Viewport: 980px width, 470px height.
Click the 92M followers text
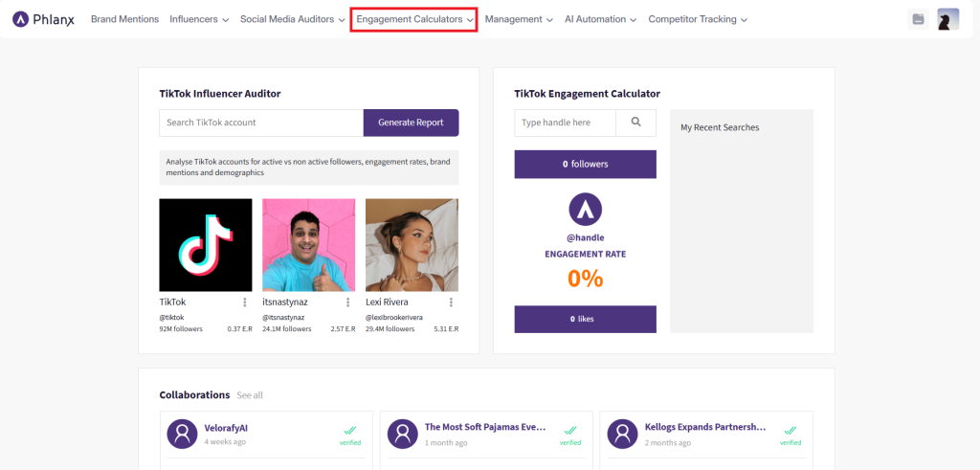click(x=181, y=329)
